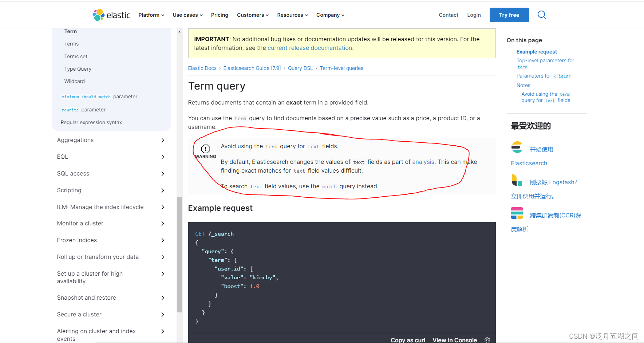Screen dimensions: 644x343
Task: Open the Customers dropdown menu
Action: 253,15
